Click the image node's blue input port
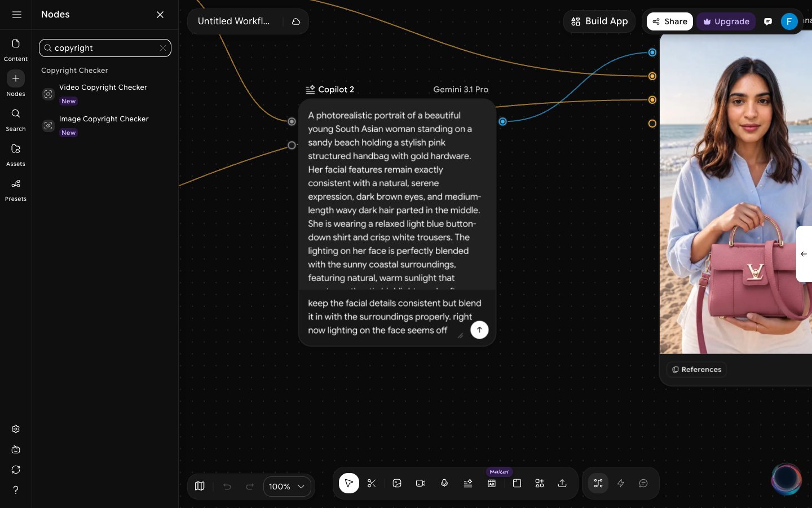Screen dimensions: 812x508 tap(652, 52)
